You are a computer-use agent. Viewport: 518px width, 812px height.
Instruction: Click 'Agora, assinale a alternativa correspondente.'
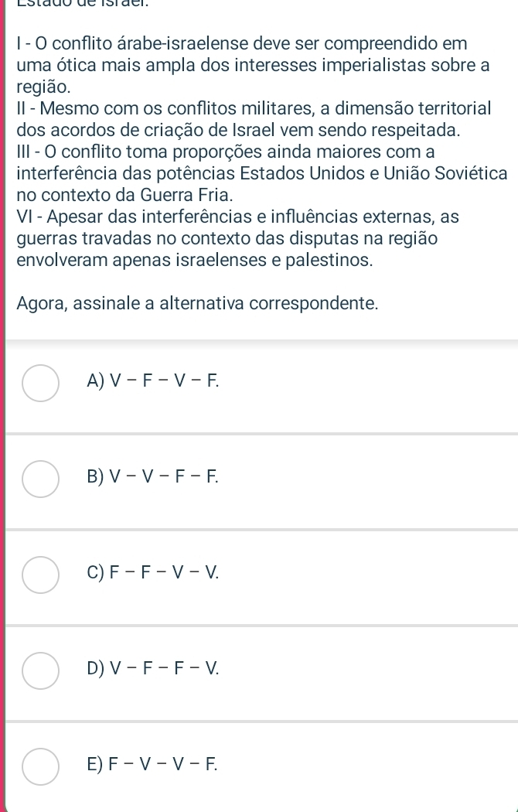197,303
